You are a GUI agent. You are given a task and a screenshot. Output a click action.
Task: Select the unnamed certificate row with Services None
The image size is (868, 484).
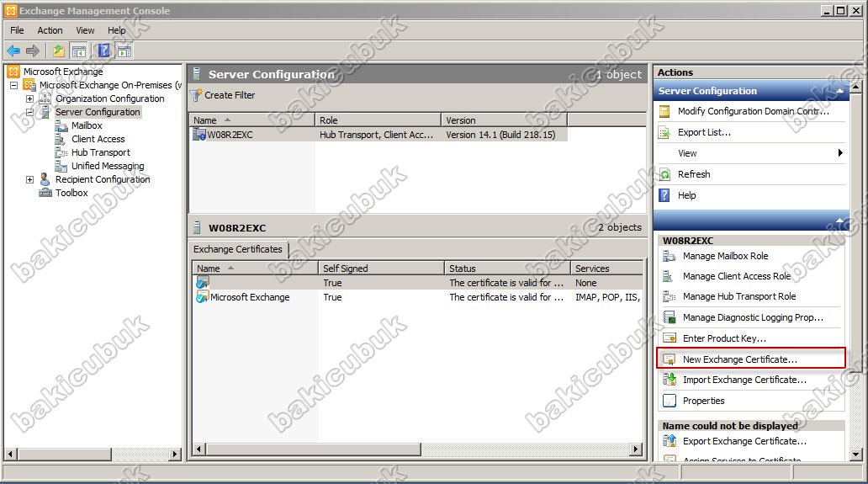click(418, 283)
